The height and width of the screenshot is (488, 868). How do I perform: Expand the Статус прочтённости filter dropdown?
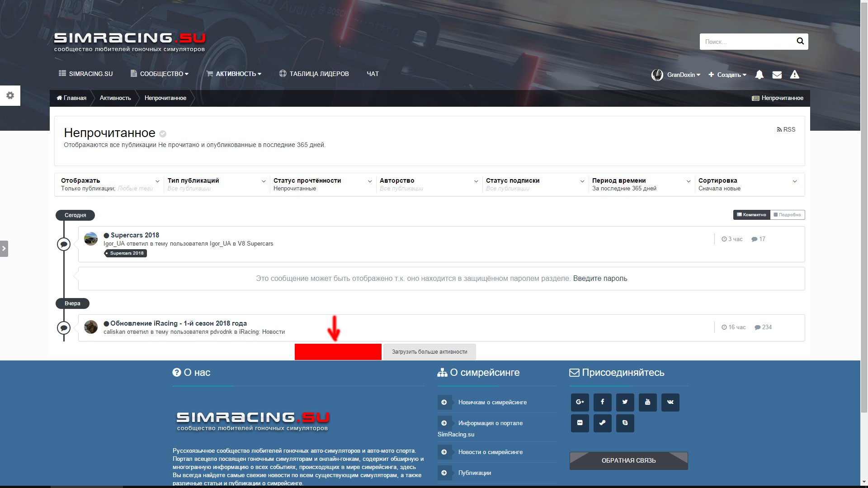[x=323, y=184]
